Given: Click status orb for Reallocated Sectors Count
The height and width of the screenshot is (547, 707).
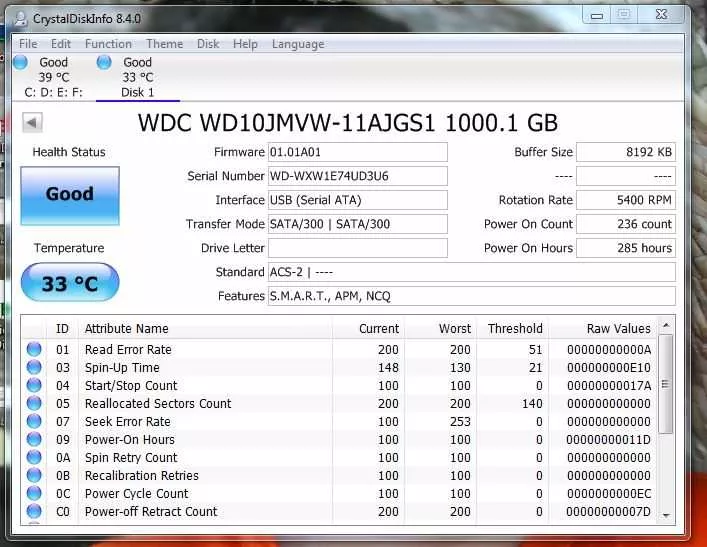Looking at the screenshot, I should coord(34,403).
